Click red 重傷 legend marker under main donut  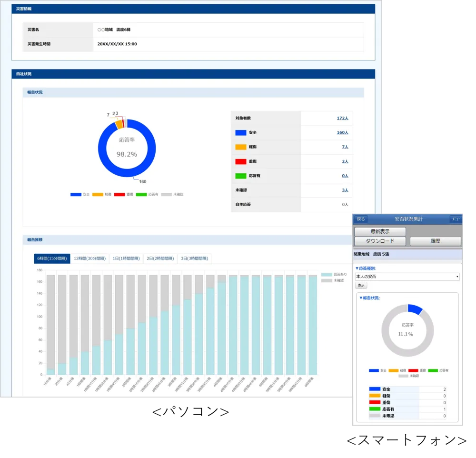coord(119,194)
